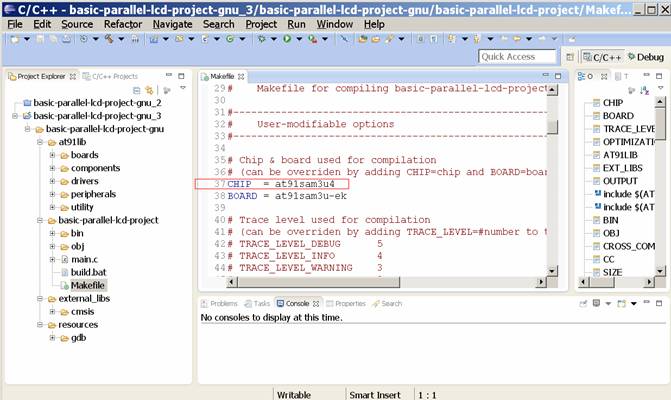Open the Project menu
Image resolution: width=671 pixels, height=400 pixels.
point(261,24)
